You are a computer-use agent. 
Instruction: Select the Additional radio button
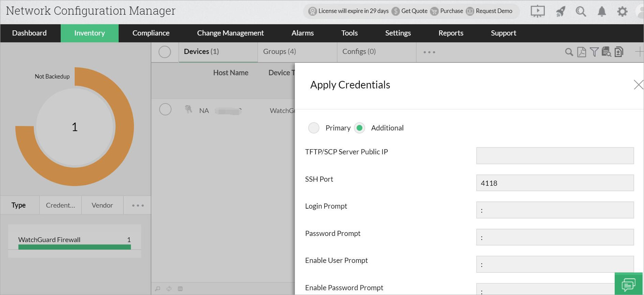[359, 128]
